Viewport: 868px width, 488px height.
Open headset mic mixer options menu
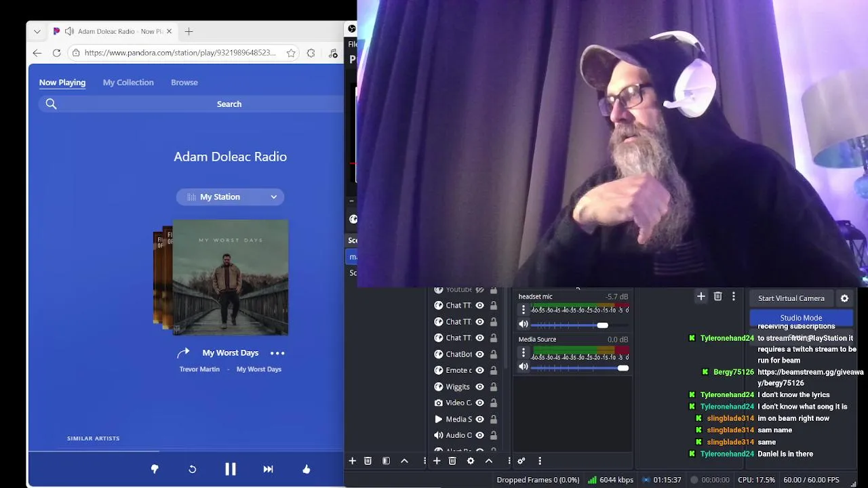523,310
